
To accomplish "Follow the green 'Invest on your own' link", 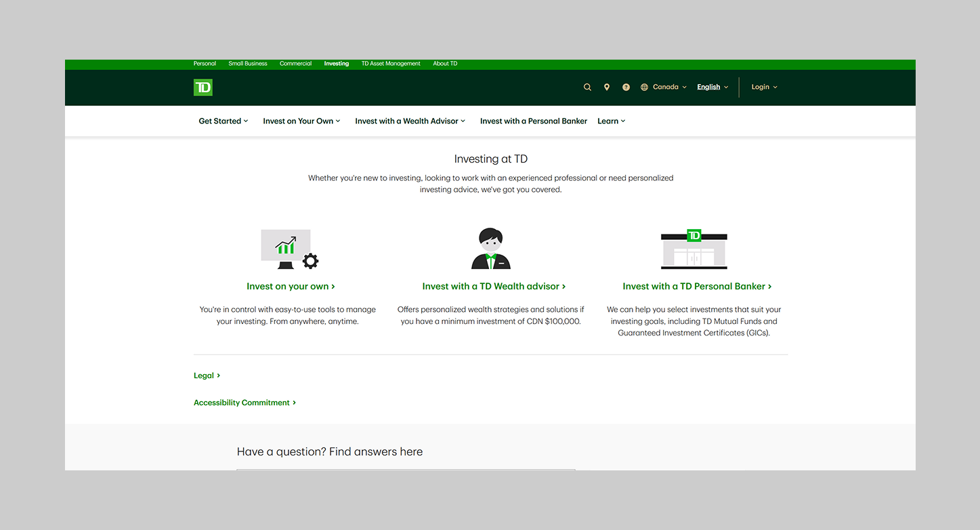I will (x=291, y=287).
